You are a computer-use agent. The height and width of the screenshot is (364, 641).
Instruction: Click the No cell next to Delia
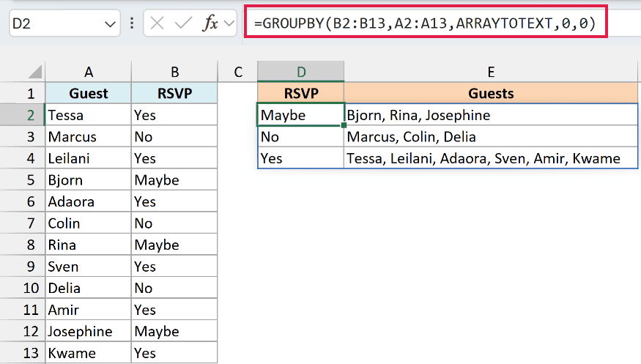click(174, 288)
